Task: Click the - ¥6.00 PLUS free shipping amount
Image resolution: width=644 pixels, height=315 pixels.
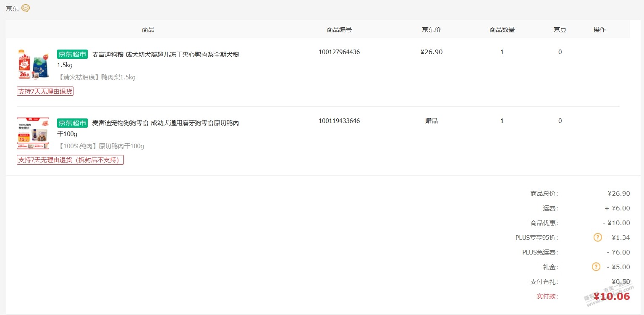Action: click(618, 252)
